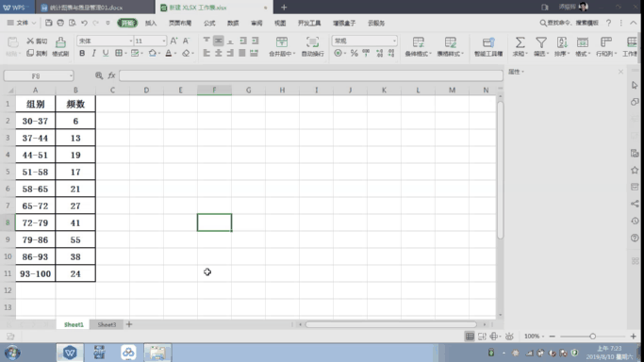Click the increase indent icon

(x=255, y=41)
